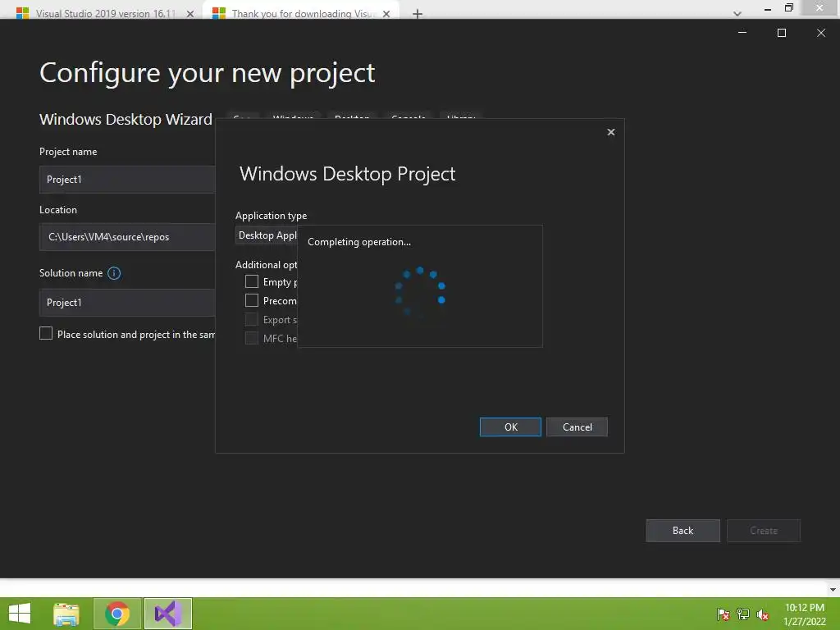Click the Completing operation progress spinner
Image resolution: width=840 pixels, height=630 pixels.
click(x=420, y=292)
